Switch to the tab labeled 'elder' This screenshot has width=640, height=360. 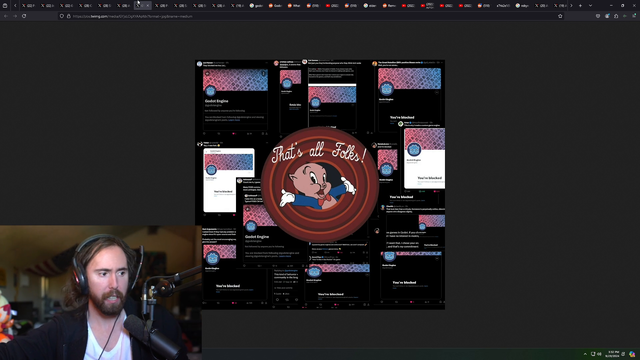click(371, 6)
